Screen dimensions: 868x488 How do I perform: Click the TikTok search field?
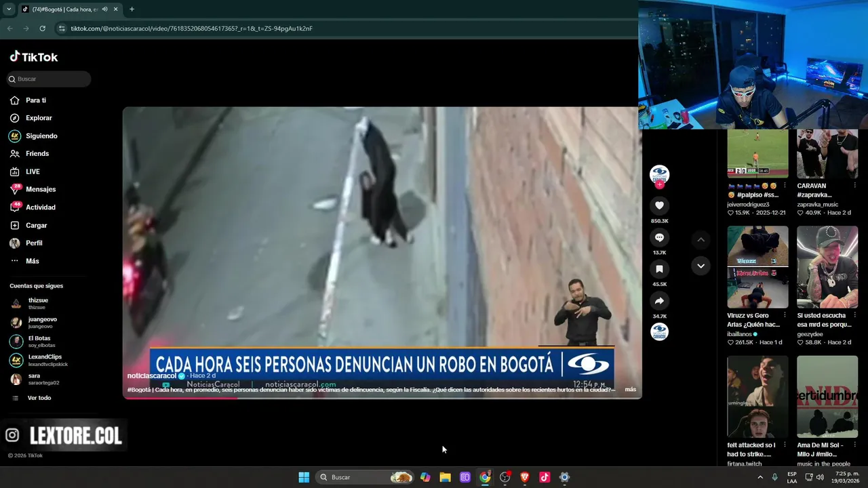click(x=49, y=79)
